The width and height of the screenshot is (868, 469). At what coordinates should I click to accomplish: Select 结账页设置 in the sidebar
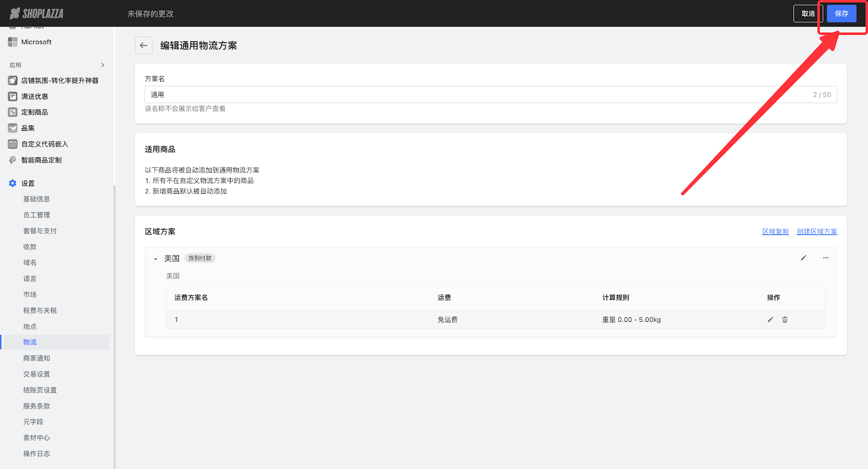point(40,390)
